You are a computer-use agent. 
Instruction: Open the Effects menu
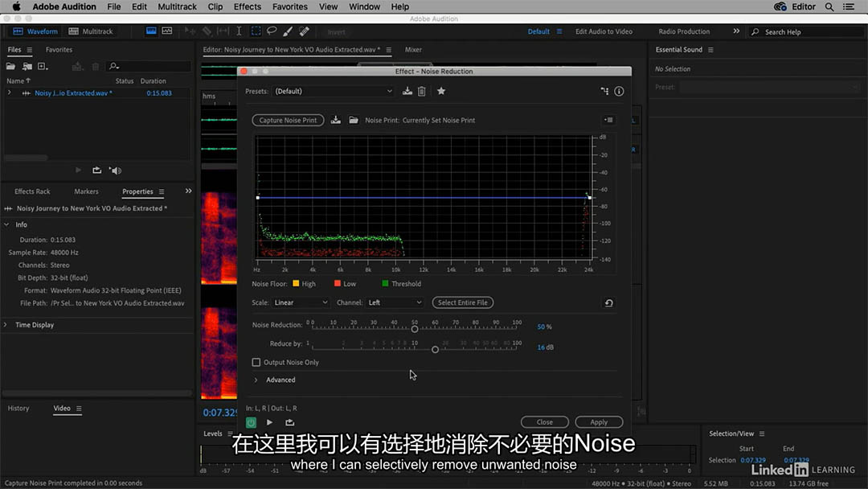[x=247, y=6]
